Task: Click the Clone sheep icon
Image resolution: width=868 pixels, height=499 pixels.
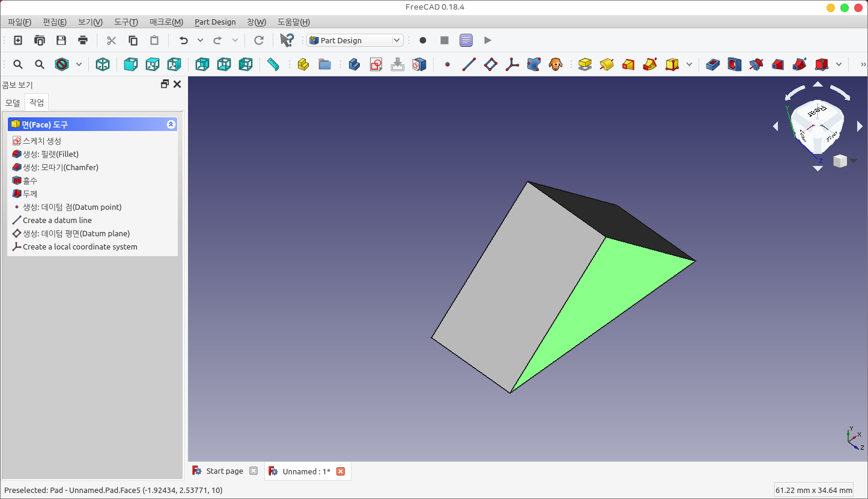Action: (x=556, y=64)
